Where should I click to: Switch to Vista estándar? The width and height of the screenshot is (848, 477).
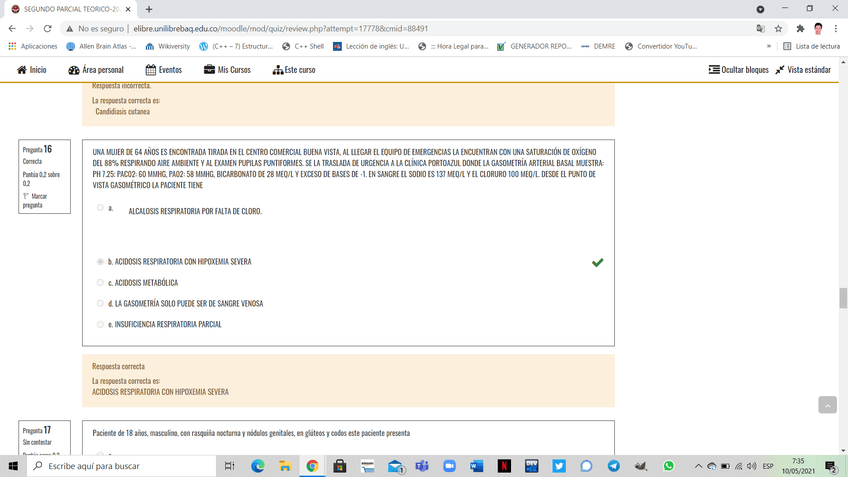point(803,70)
